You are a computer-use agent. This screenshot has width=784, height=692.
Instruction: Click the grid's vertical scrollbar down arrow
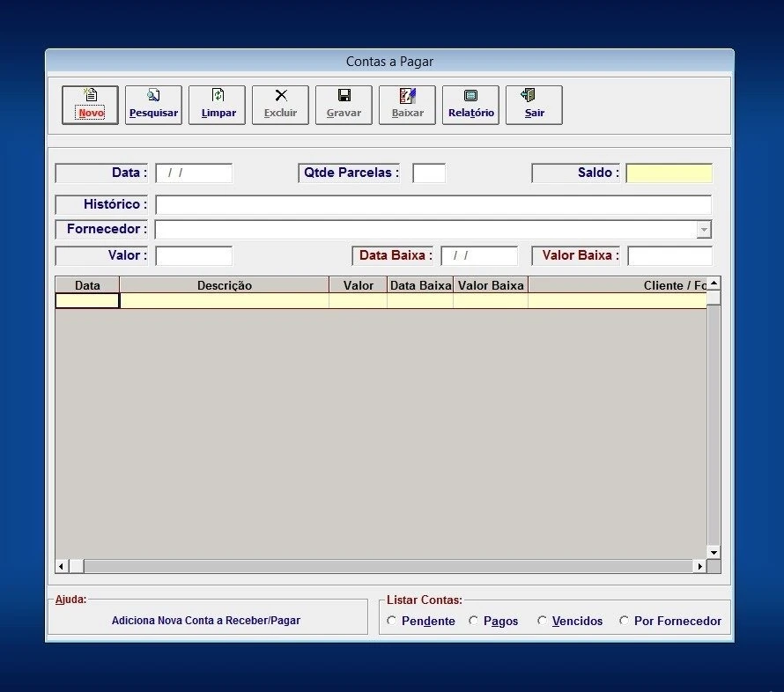click(714, 552)
